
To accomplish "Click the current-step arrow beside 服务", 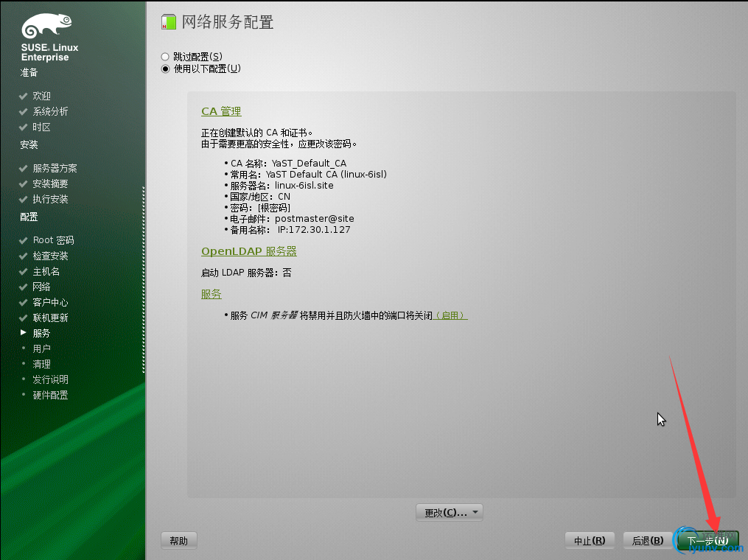I will pos(23,332).
